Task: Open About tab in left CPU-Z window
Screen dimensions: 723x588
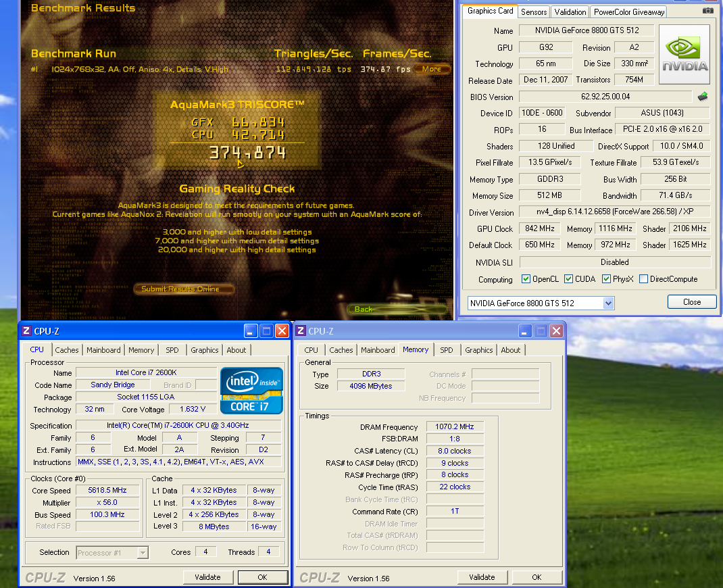Action: tap(236, 350)
